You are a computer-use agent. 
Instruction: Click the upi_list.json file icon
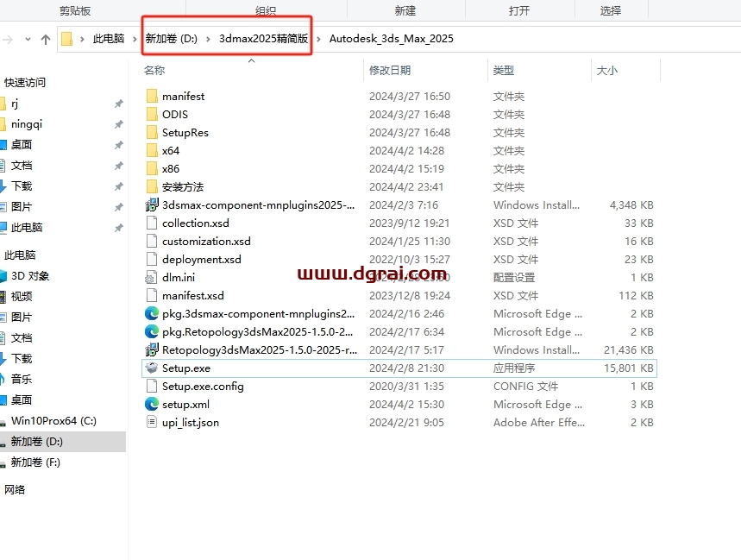152,423
